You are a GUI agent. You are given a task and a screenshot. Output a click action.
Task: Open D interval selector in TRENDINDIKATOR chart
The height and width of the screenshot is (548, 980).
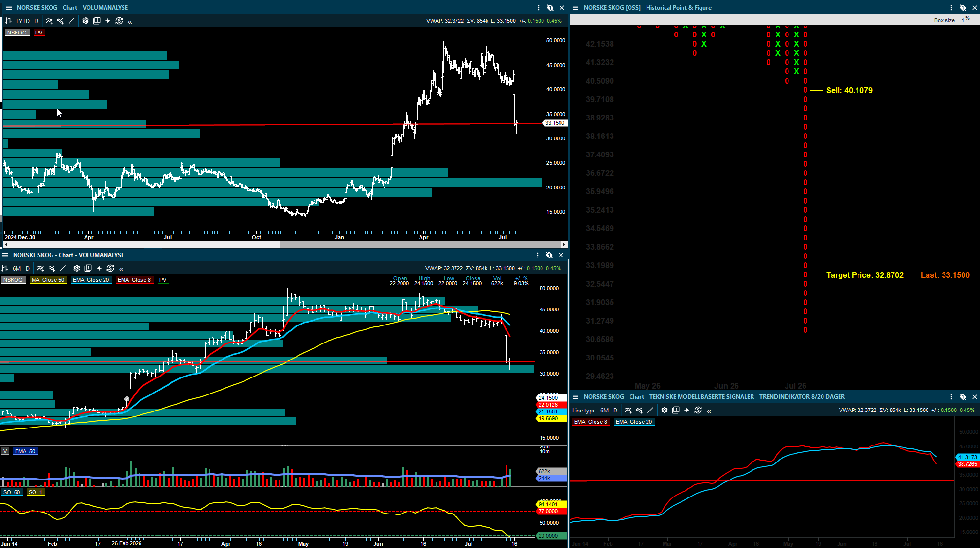click(x=615, y=411)
